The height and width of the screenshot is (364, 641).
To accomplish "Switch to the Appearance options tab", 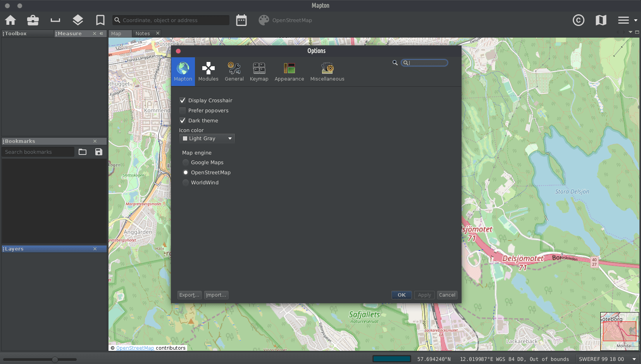I will (289, 72).
